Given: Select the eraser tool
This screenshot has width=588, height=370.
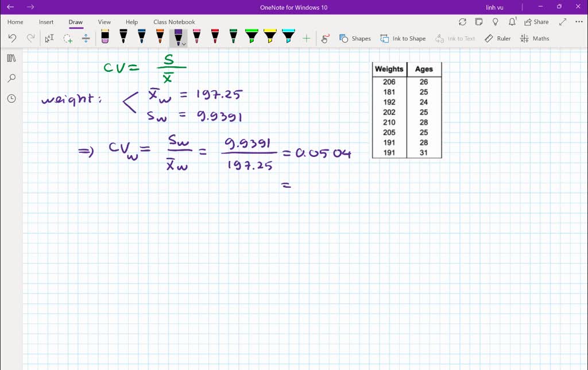Looking at the screenshot, I should pos(105,38).
